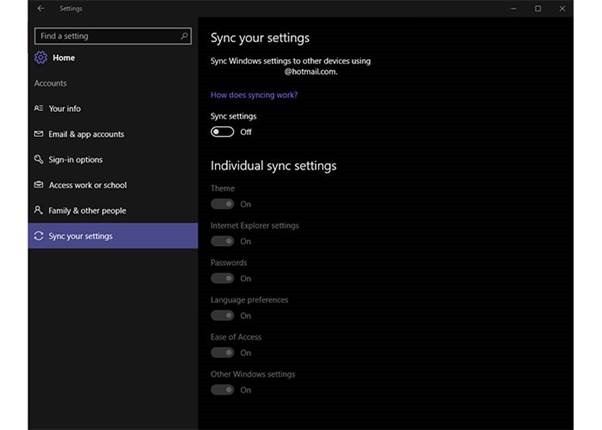Click the search magnifier icon

pyautogui.click(x=184, y=36)
